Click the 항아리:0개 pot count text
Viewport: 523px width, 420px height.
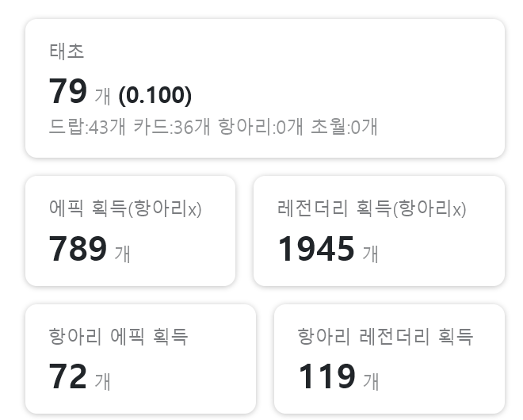261,127
